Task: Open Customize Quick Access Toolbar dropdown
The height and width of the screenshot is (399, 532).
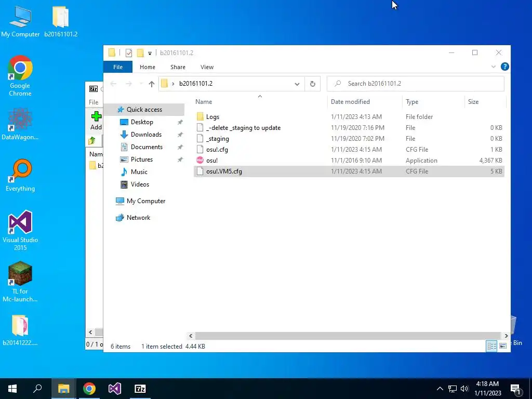Action: [150, 54]
